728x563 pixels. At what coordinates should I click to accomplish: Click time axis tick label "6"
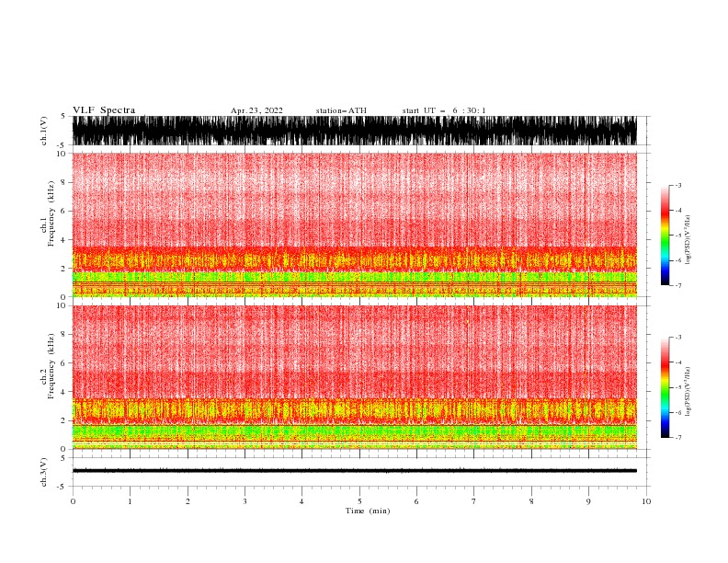click(x=416, y=501)
